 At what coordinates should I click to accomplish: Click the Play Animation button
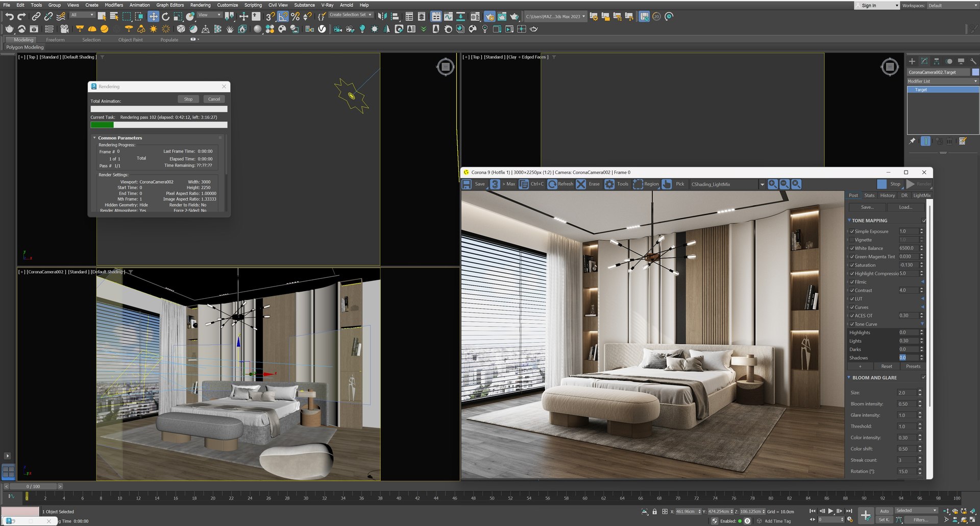coord(831,511)
